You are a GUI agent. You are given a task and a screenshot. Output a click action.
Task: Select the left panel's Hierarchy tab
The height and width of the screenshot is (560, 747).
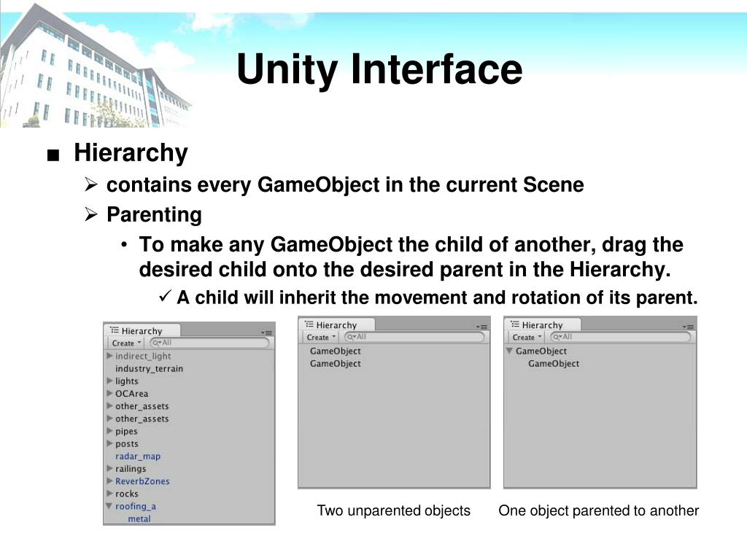point(142,330)
